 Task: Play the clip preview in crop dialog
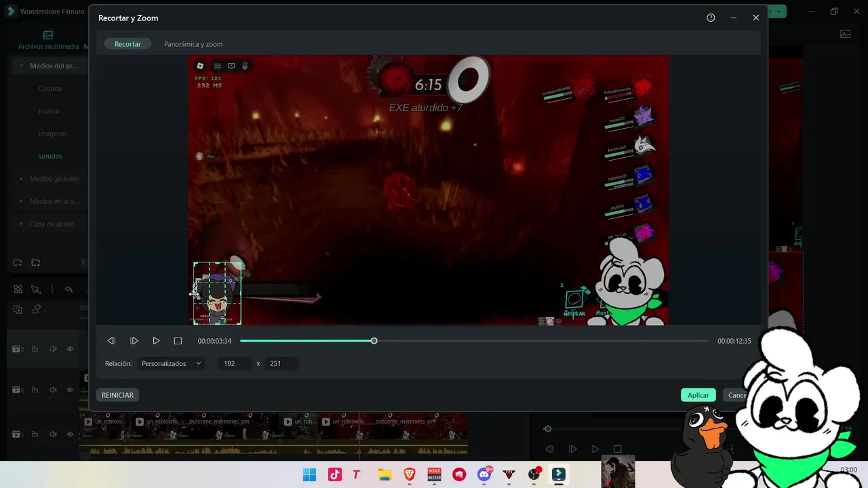coord(156,341)
